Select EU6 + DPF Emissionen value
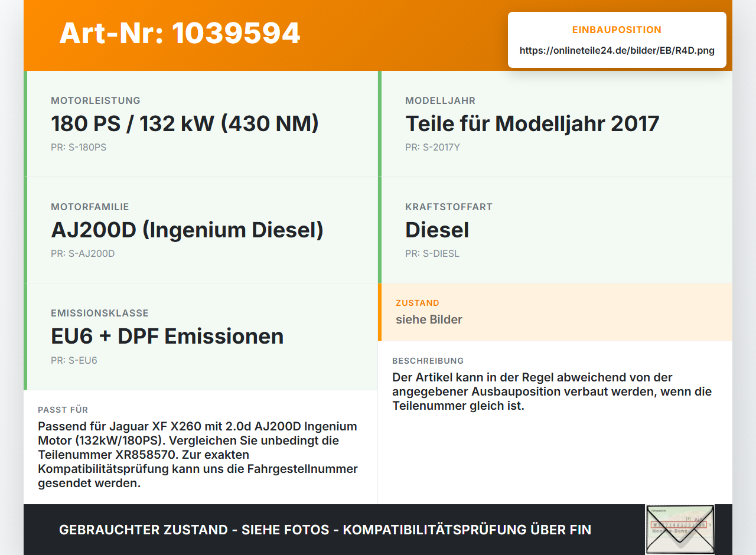 point(167,336)
